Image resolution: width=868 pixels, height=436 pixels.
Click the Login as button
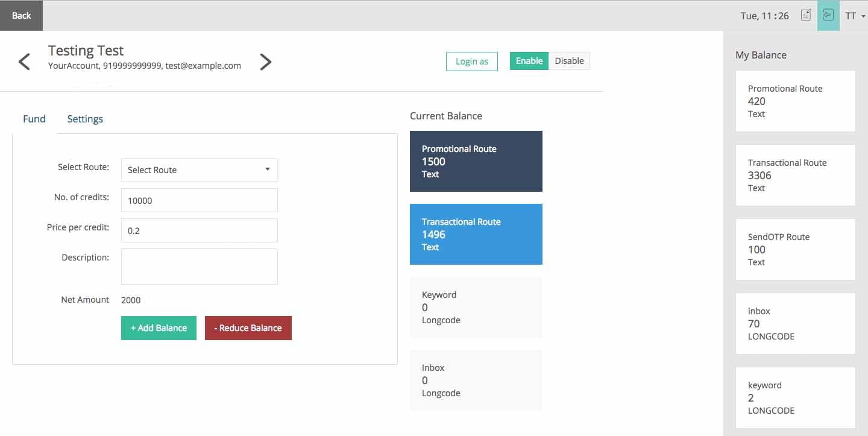coord(472,61)
